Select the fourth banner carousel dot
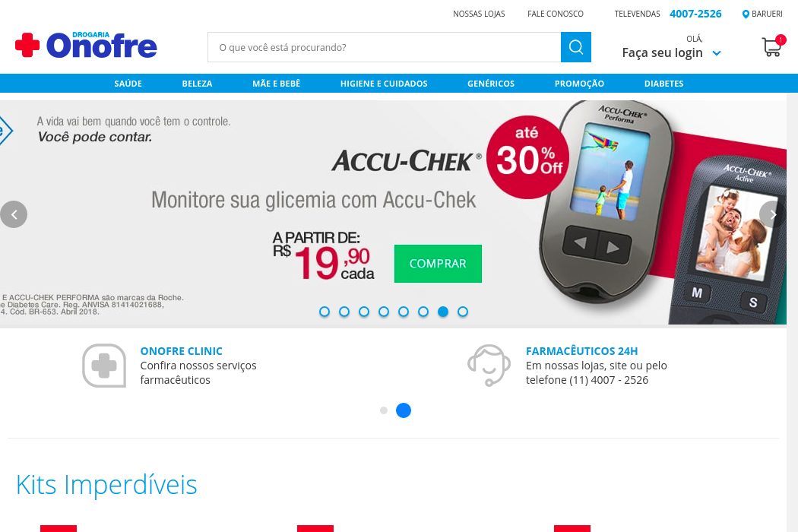Screen dimensions: 798x532 click(x=384, y=312)
